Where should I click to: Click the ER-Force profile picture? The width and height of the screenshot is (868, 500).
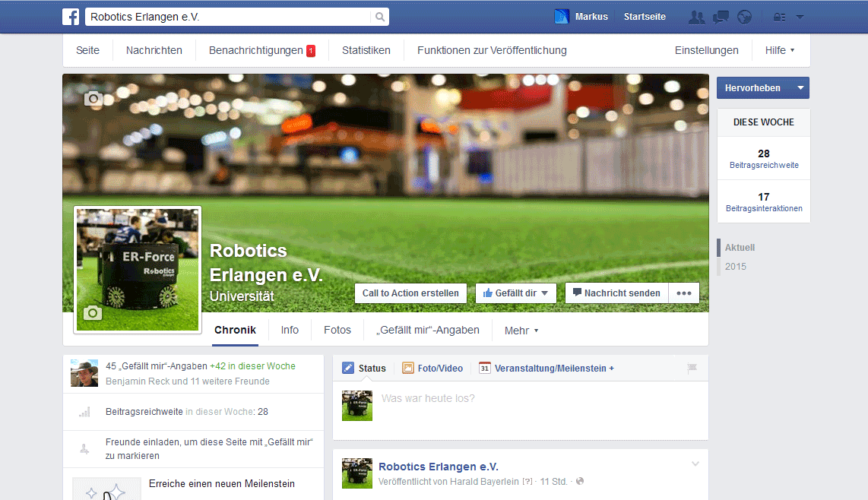coord(138,270)
